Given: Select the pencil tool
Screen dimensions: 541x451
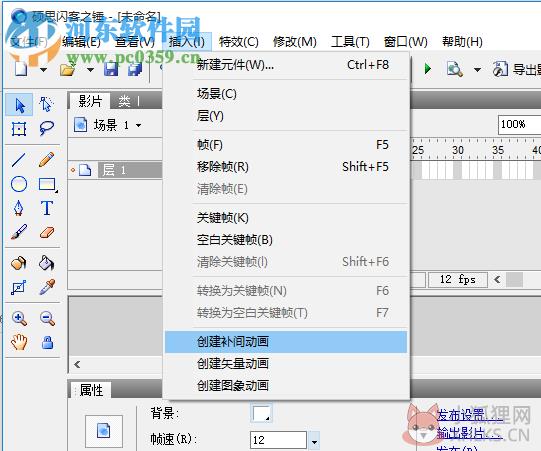Looking at the screenshot, I should [x=47, y=160].
